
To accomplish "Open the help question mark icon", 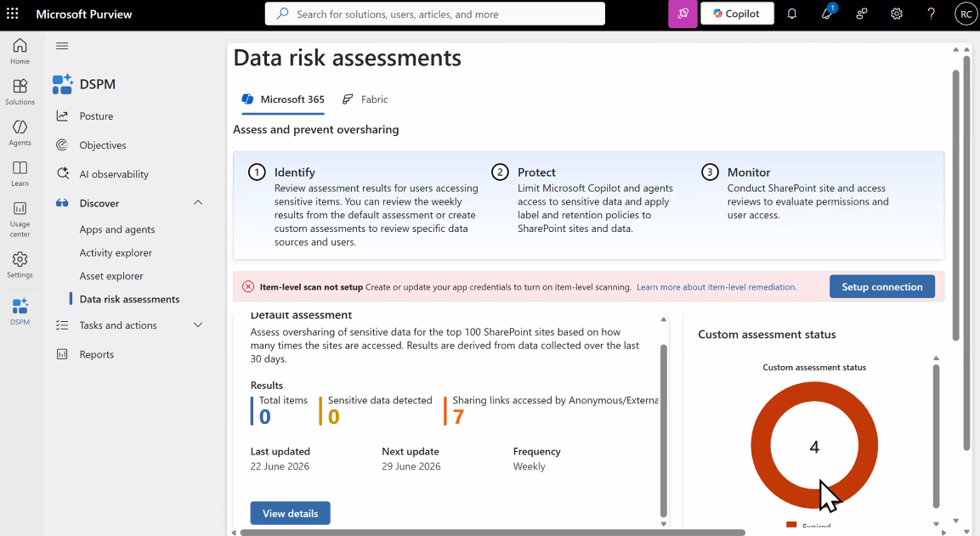I will 932,14.
